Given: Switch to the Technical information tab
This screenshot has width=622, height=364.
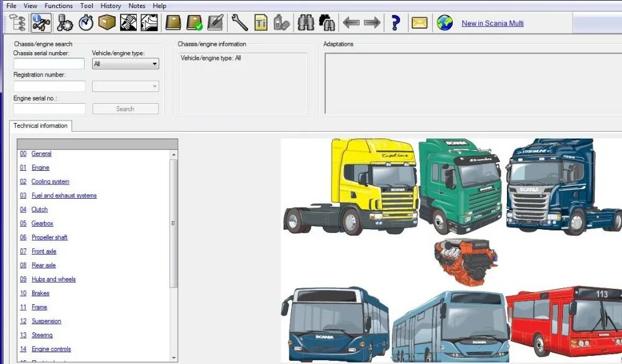Looking at the screenshot, I should (41, 125).
